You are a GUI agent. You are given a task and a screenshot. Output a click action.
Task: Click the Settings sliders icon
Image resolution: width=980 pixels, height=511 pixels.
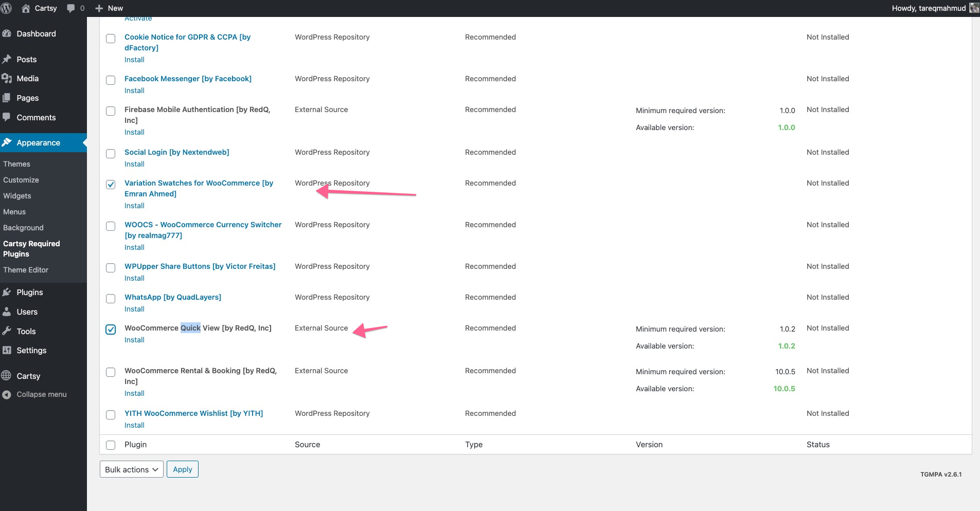tap(7, 350)
